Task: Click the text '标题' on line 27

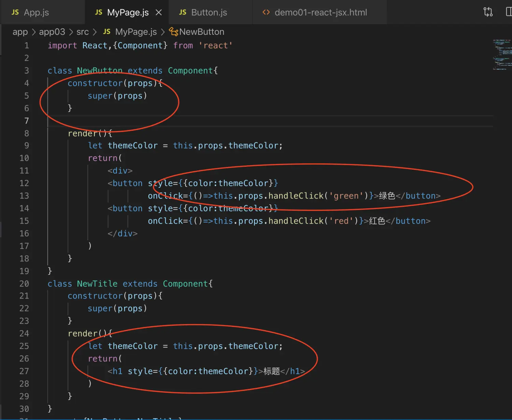Action: pyautogui.click(x=272, y=372)
